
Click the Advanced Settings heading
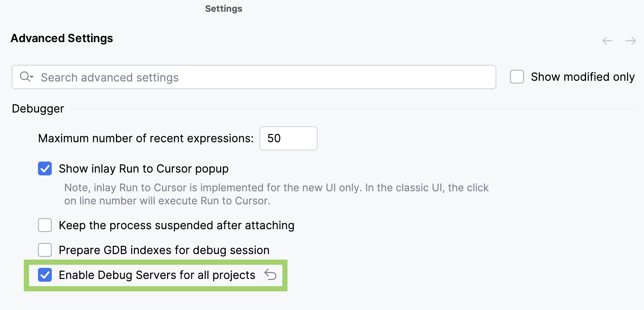[61, 38]
